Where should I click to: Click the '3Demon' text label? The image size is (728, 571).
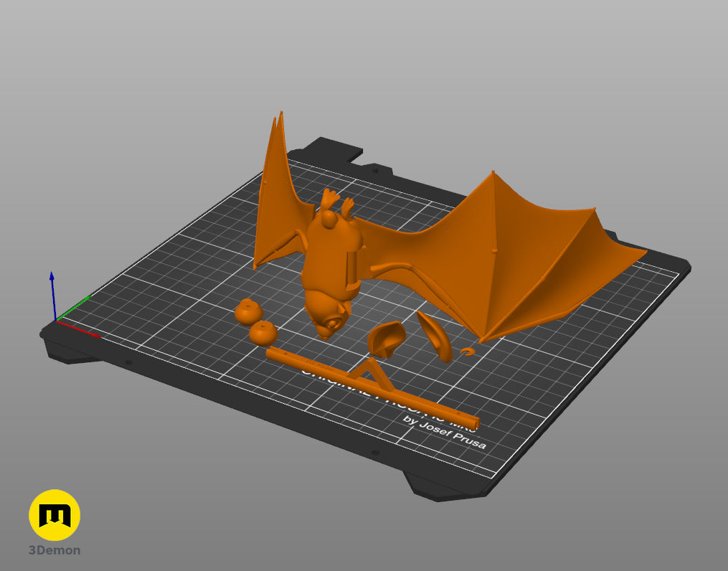[55, 550]
